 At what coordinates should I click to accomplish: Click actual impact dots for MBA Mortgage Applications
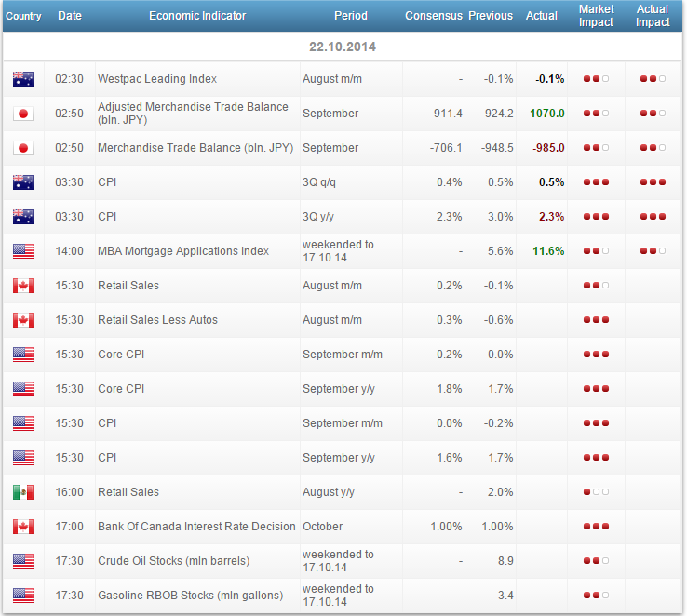pyautogui.click(x=653, y=251)
